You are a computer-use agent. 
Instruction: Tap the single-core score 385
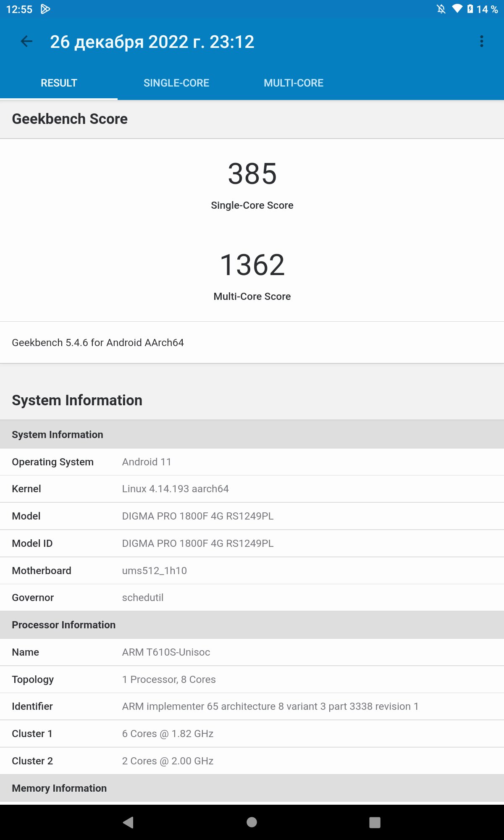click(x=252, y=174)
